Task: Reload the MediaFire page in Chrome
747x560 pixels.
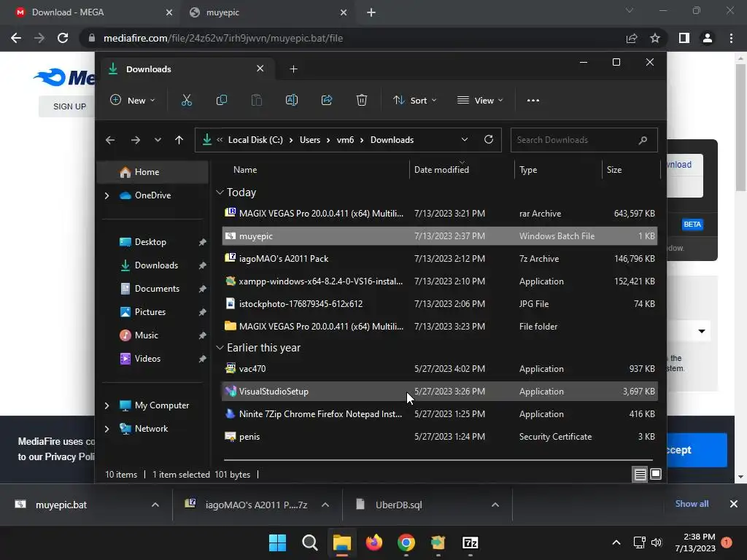Action: pyautogui.click(x=63, y=38)
